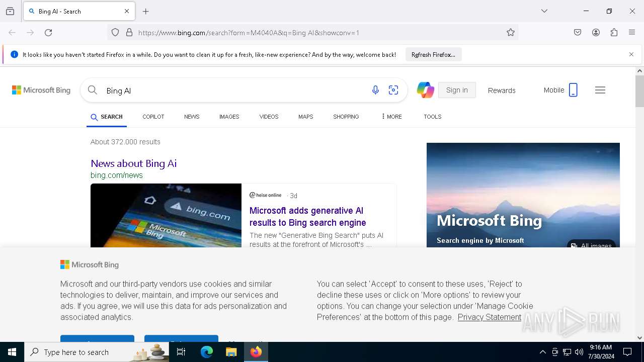Click the Firefox View icon

(10, 11)
